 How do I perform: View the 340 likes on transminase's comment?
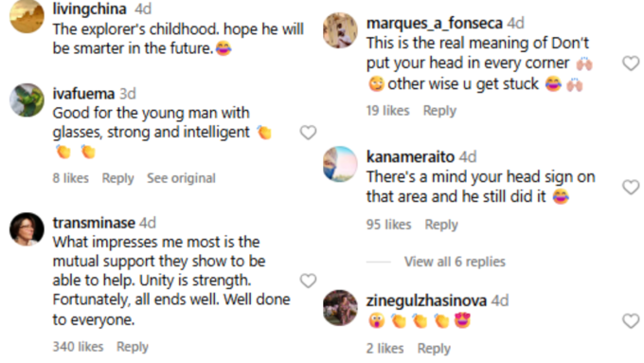pos(78,347)
